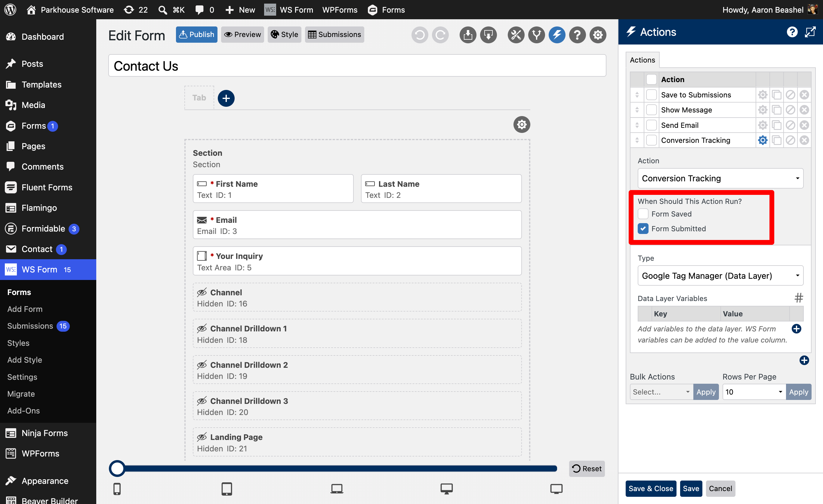
Task: Click the Publish button
Action: click(x=196, y=34)
